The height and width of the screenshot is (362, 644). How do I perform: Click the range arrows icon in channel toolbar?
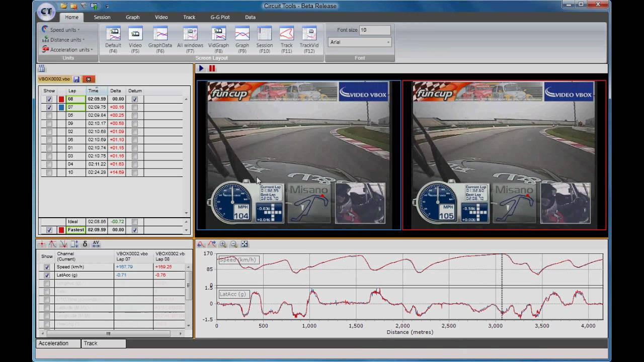74,244
